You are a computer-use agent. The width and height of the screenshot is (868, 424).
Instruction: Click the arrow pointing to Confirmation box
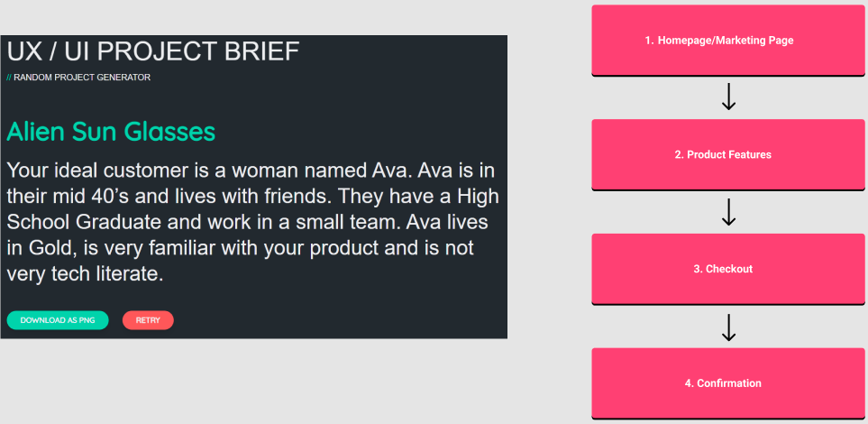point(729,327)
